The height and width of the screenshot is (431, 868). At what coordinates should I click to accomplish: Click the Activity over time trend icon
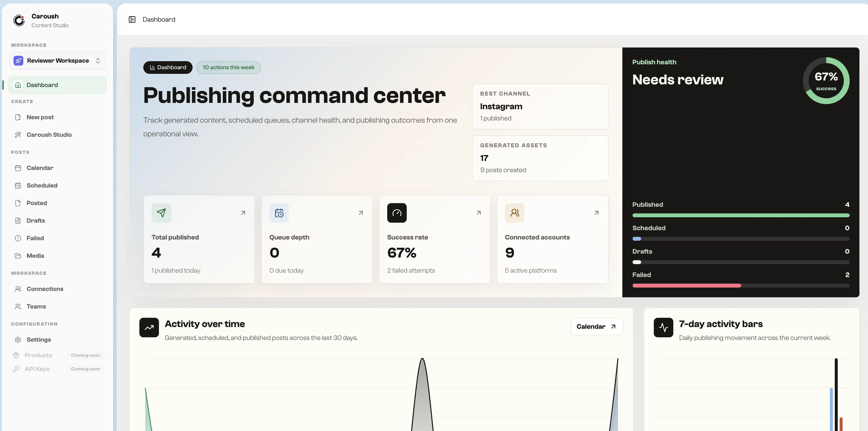[149, 327]
